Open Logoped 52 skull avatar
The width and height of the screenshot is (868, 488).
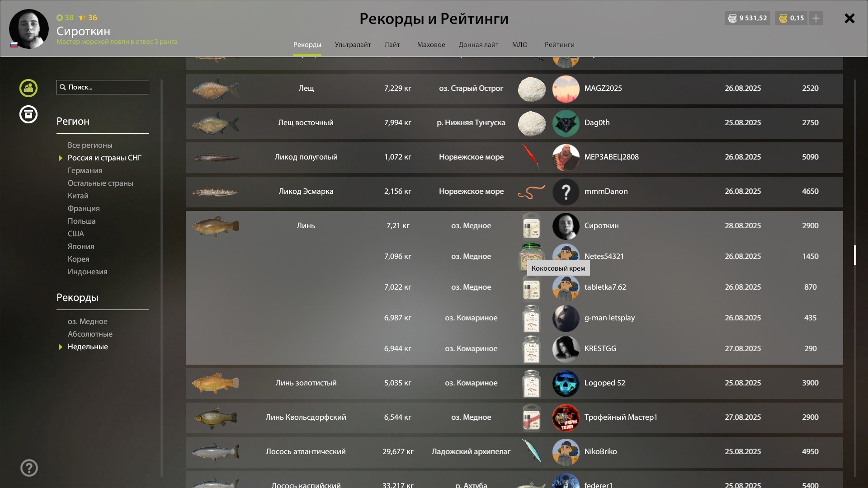tap(566, 383)
